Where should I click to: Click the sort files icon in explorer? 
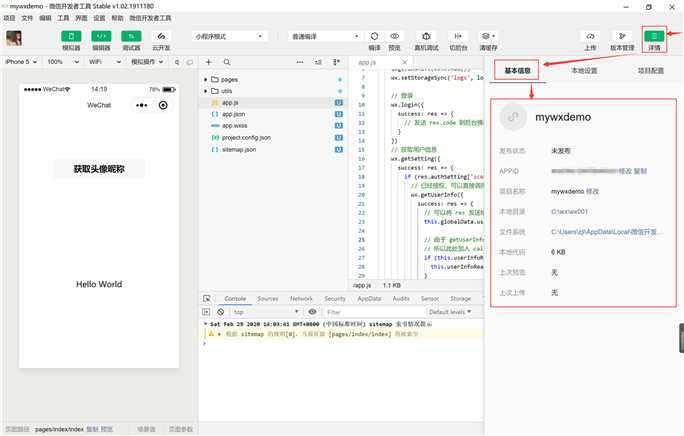[x=318, y=62]
